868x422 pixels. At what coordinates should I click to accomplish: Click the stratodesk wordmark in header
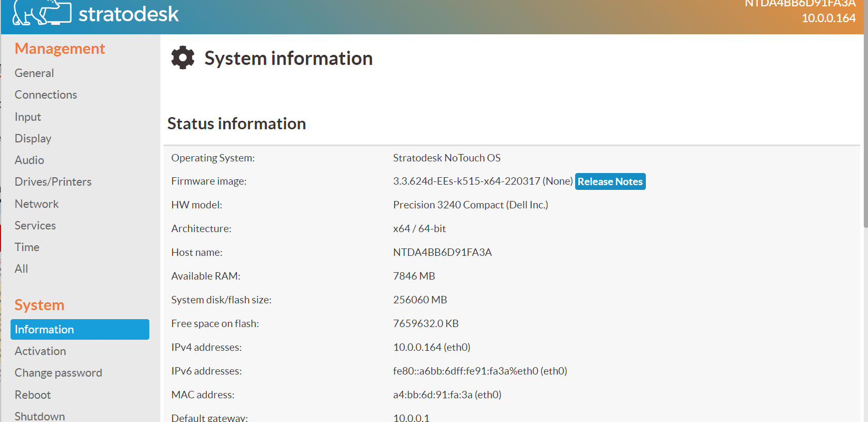pos(129,14)
